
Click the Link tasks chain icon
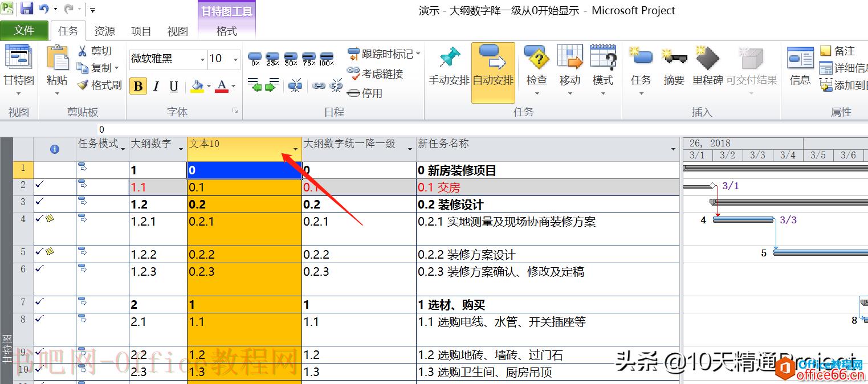(319, 85)
